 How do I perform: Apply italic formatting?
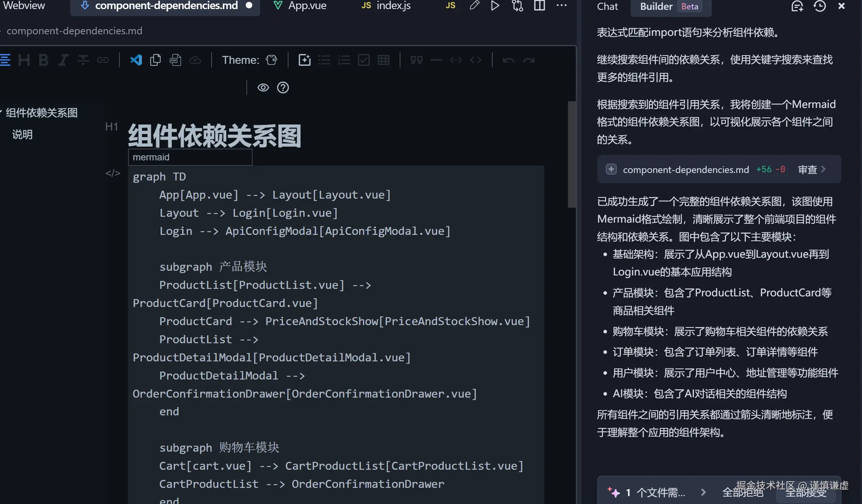(63, 60)
